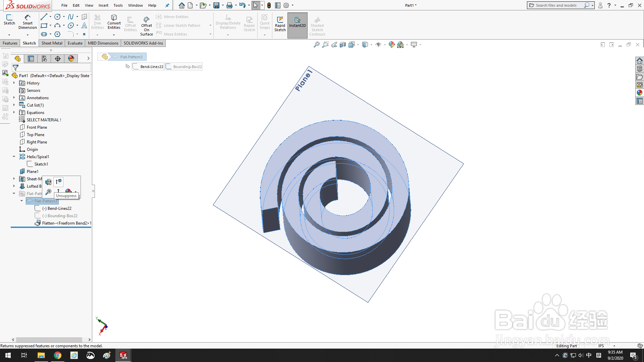Click in the Search files and models field

coord(557,5)
